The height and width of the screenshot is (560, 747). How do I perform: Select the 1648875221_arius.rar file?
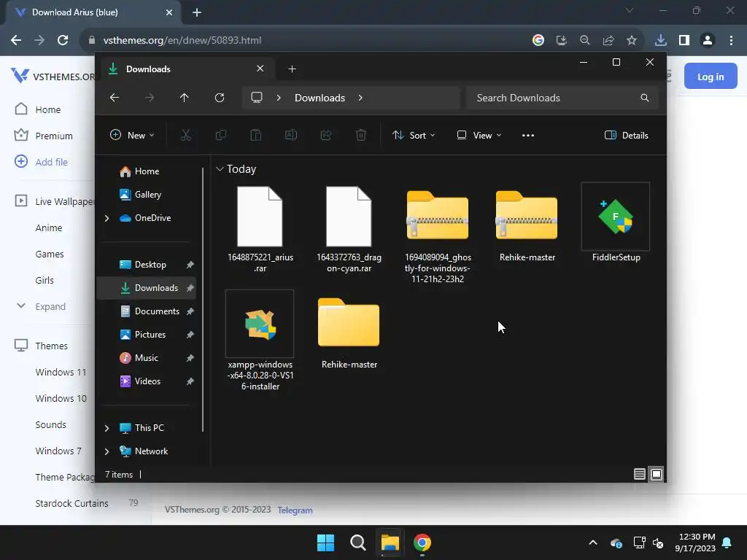(260, 230)
